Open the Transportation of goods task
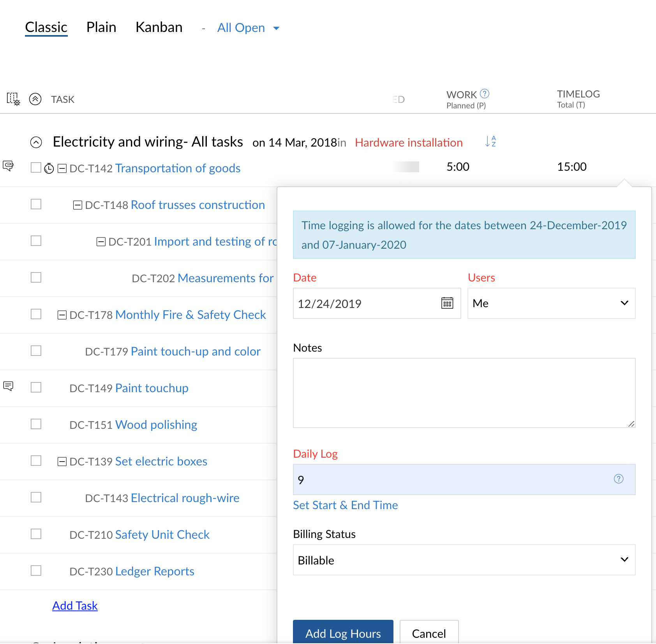Image resolution: width=656 pixels, height=644 pixels. pyautogui.click(x=178, y=168)
